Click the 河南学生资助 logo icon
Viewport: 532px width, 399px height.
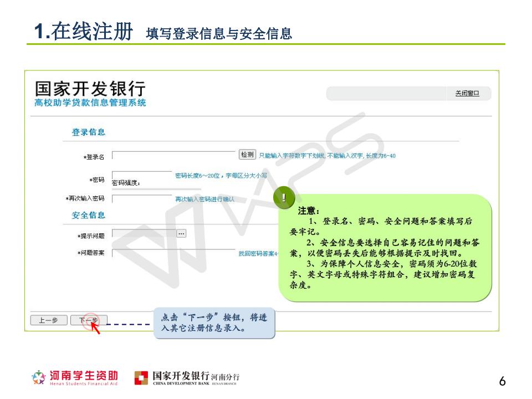[40, 379]
